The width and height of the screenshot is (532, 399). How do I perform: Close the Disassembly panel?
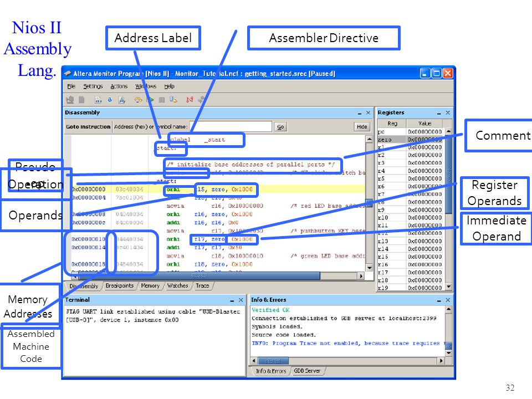(x=368, y=112)
